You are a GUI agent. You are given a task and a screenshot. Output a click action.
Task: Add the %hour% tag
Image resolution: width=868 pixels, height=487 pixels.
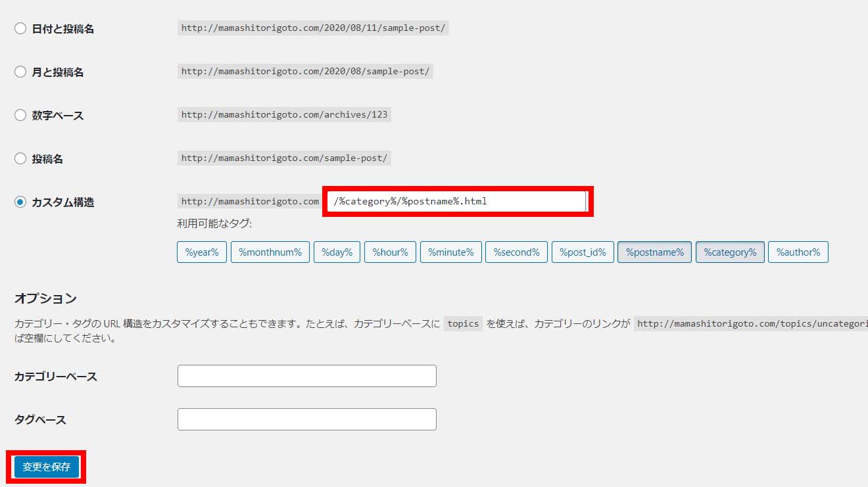coord(390,252)
